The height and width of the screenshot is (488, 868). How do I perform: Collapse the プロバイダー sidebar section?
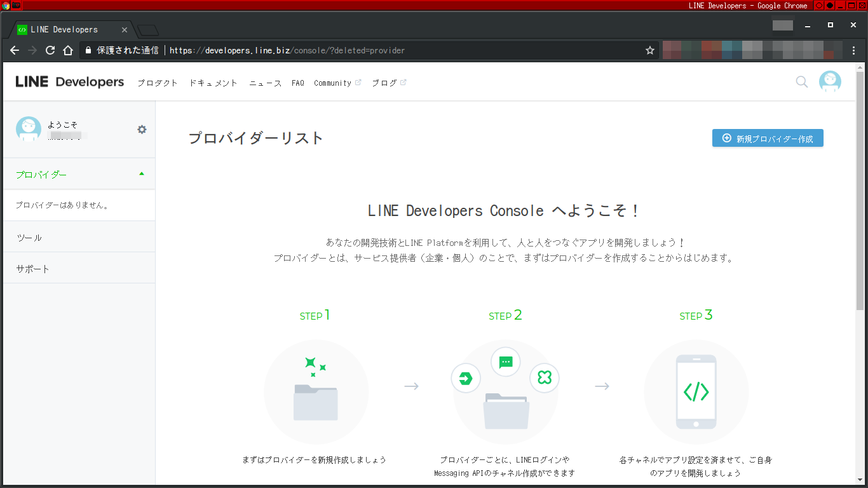[x=142, y=173]
